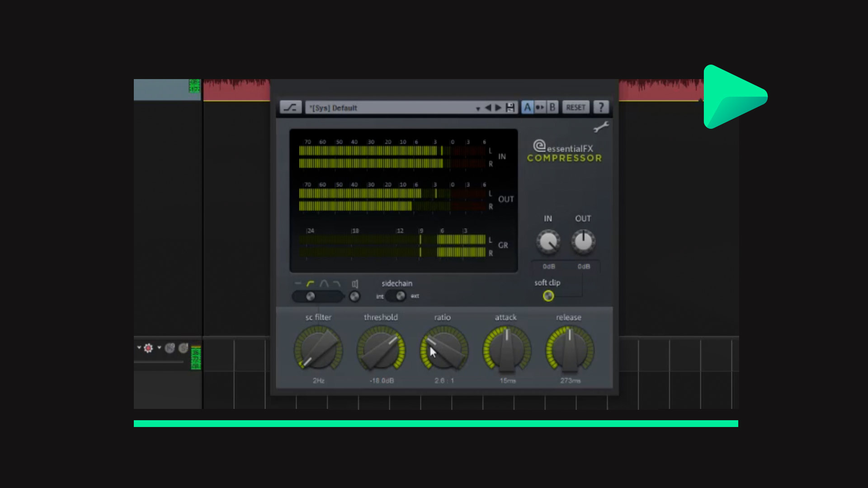Toggle the sidechain int/ext switch

pos(397,296)
